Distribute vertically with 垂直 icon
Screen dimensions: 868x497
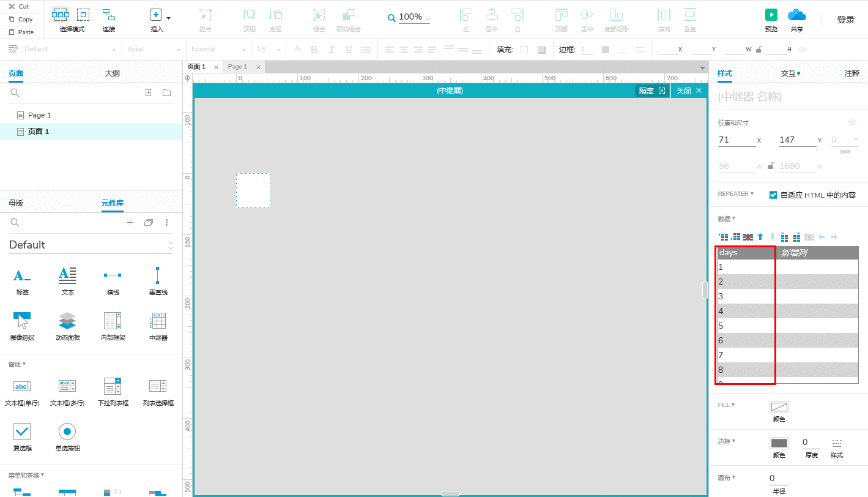(x=690, y=15)
